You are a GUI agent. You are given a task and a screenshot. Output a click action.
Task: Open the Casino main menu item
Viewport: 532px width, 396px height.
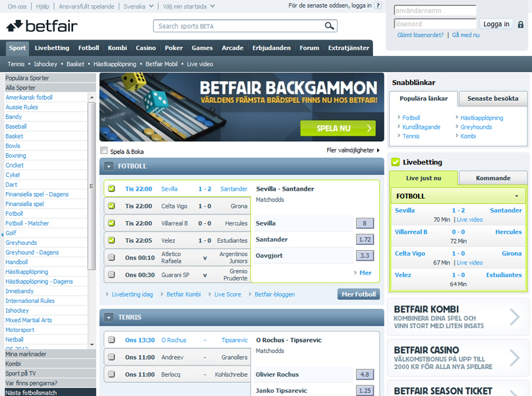tap(146, 48)
